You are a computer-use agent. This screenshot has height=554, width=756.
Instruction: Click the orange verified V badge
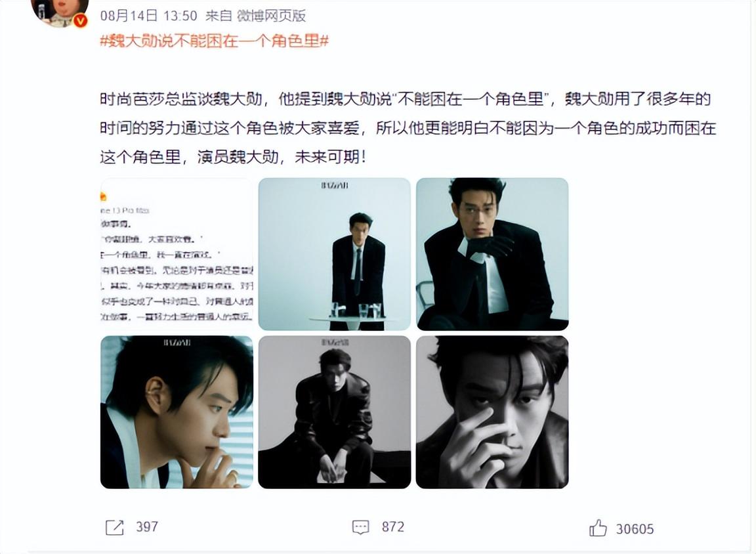click(x=81, y=20)
